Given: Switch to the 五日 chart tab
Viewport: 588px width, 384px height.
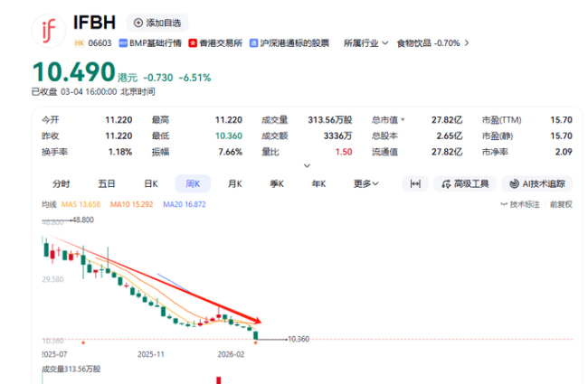Looking at the screenshot, I should (x=107, y=184).
